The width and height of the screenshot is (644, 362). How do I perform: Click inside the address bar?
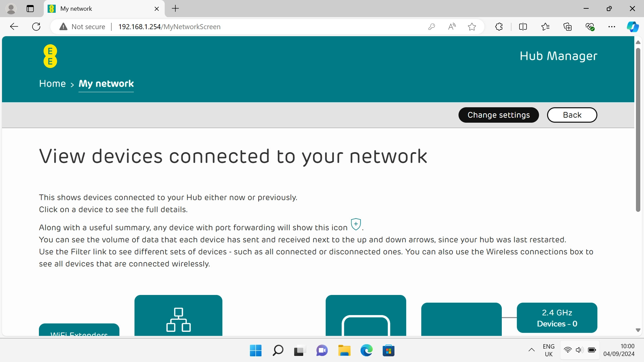tap(235, 26)
